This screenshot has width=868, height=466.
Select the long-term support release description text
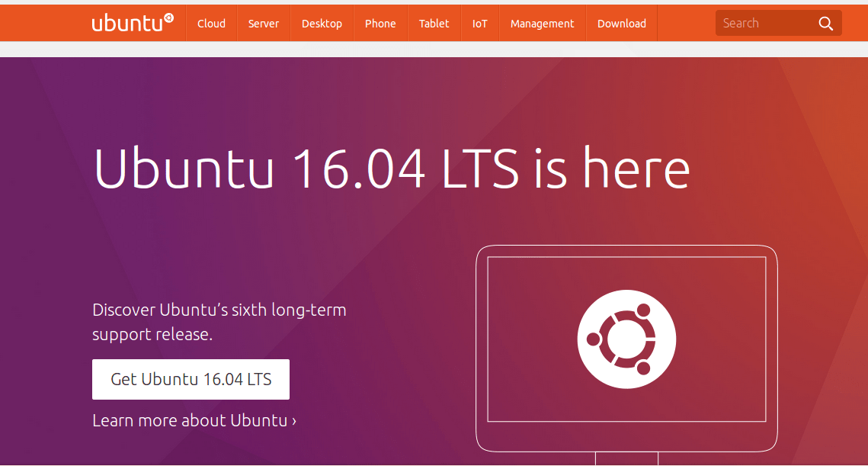(x=219, y=321)
